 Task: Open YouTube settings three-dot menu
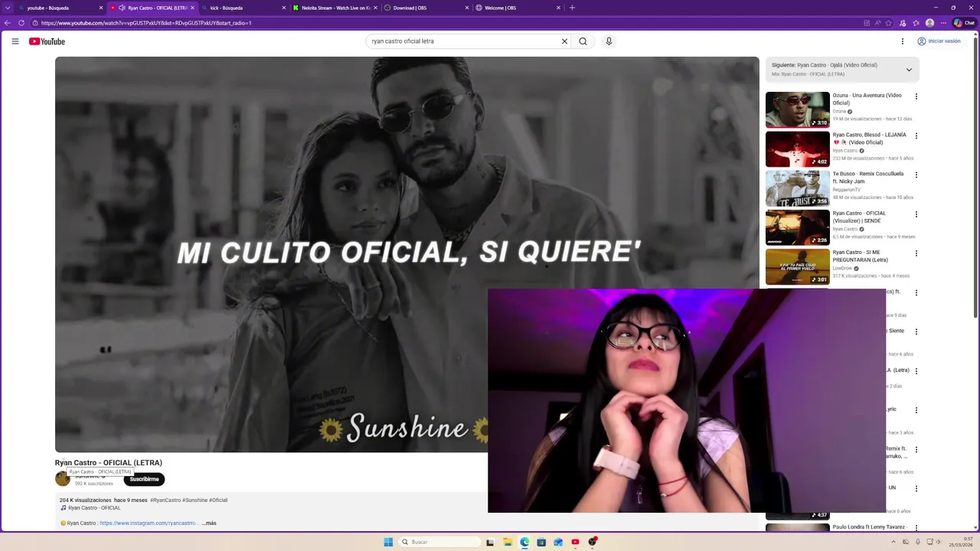[x=903, y=41]
